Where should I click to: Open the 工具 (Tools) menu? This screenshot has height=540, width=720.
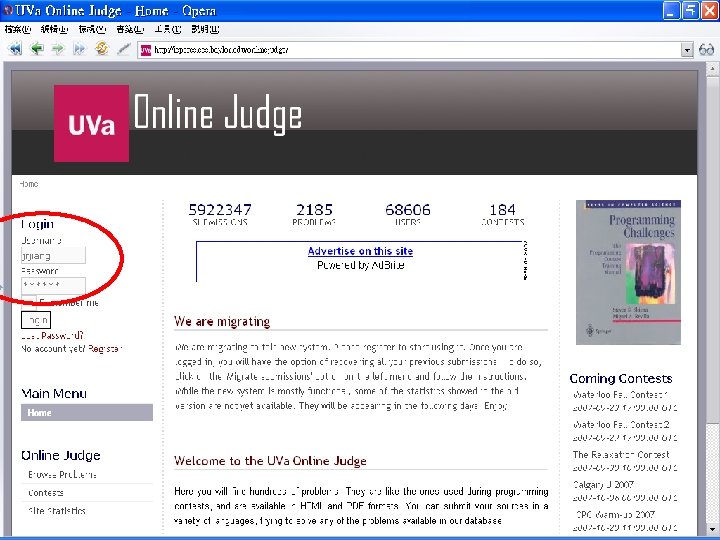click(168, 29)
